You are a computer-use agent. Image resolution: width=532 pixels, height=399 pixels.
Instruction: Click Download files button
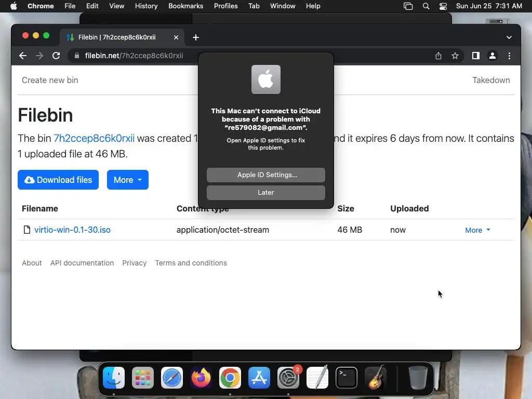tap(58, 180)
